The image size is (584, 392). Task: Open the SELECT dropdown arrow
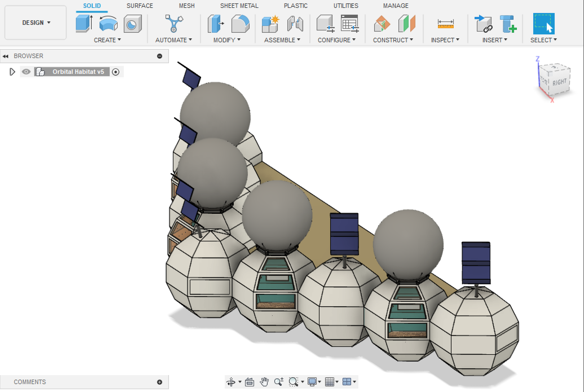pos(555,39)
